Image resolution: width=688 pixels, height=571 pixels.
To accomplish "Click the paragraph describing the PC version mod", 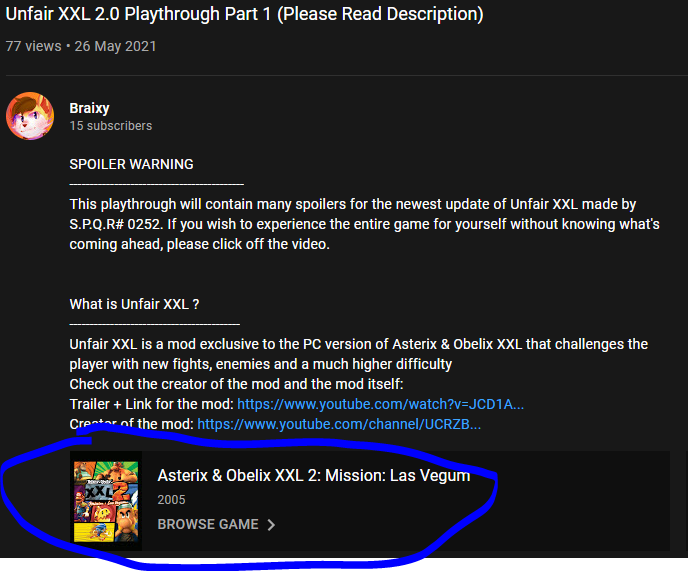I will click(358, 354).
